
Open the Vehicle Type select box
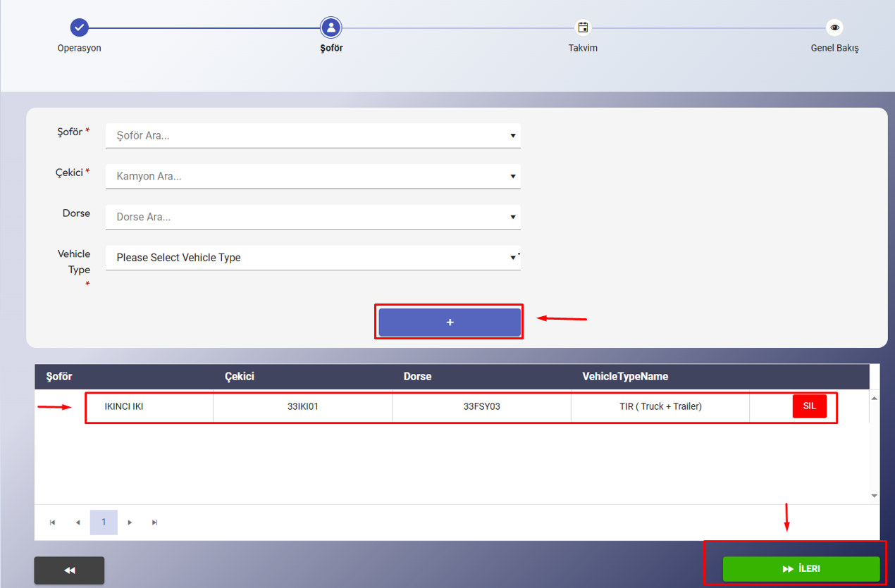313,258
